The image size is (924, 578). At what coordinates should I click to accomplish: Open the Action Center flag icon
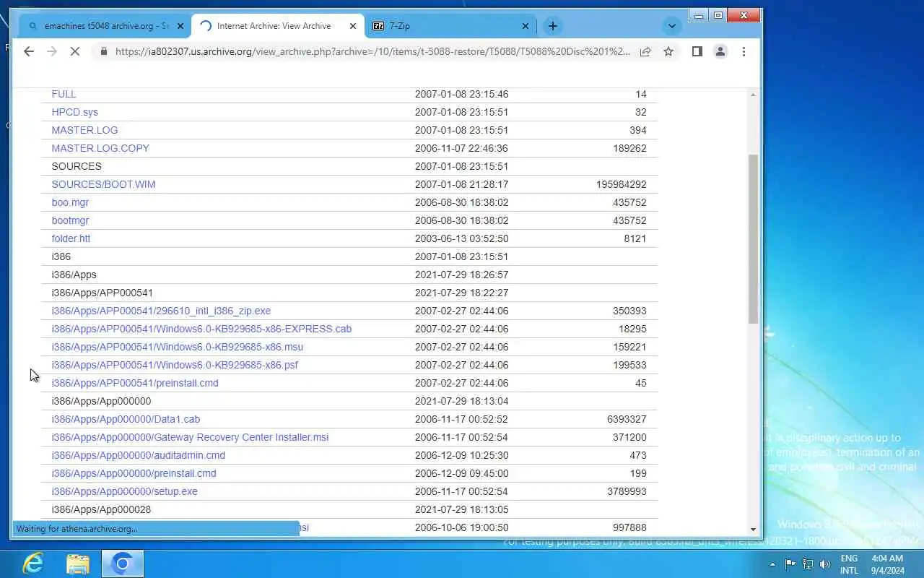pos(790,564)
